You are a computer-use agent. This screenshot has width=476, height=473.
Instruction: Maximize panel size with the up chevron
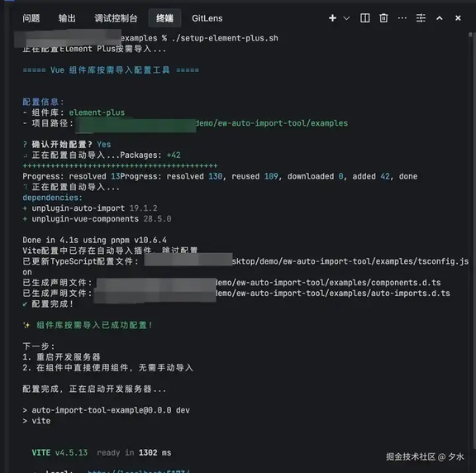click(440, 18)
